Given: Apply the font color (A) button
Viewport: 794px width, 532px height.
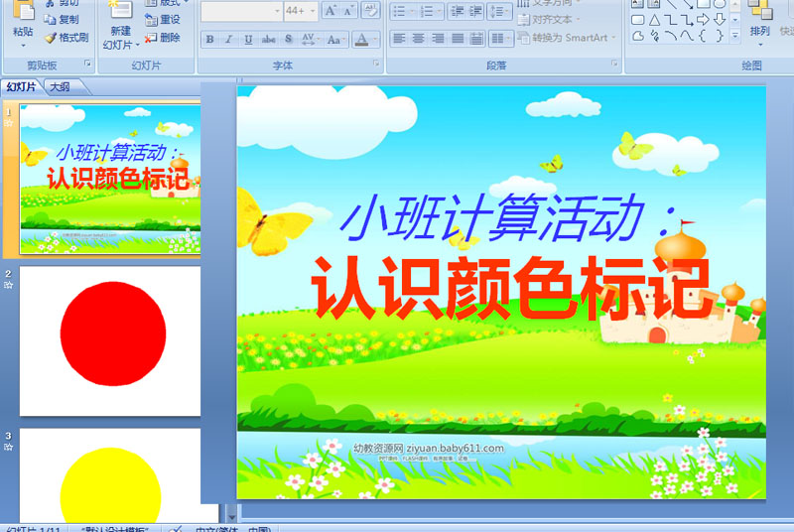Looking at the screenshot, I should 361,39.
